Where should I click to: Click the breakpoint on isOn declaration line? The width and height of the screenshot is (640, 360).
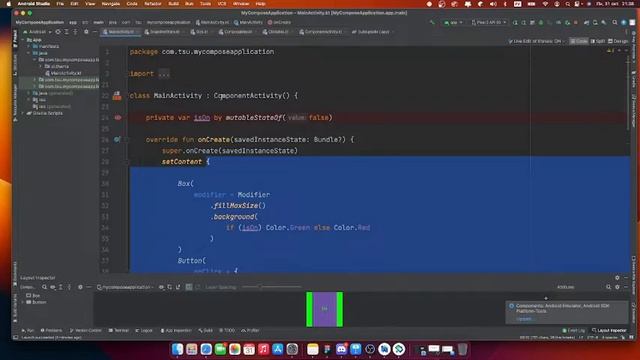pyautogui.click(x=118, y=118)
